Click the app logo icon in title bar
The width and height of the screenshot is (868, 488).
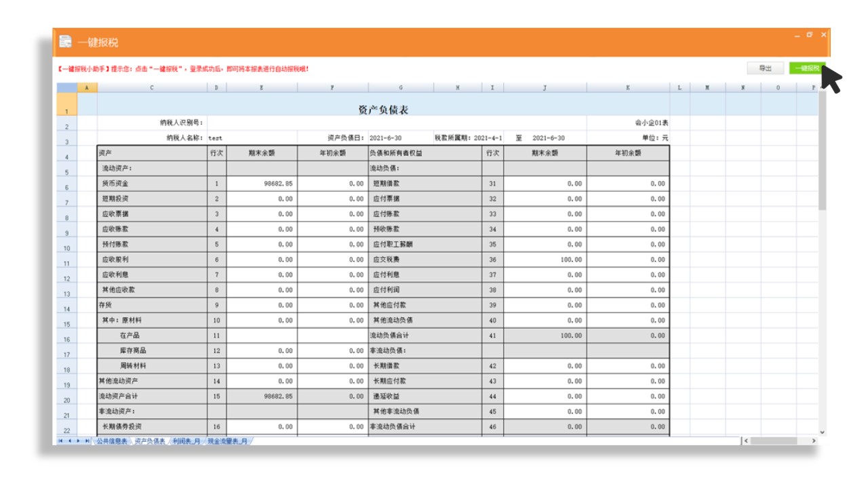click(x=65, y=42)
